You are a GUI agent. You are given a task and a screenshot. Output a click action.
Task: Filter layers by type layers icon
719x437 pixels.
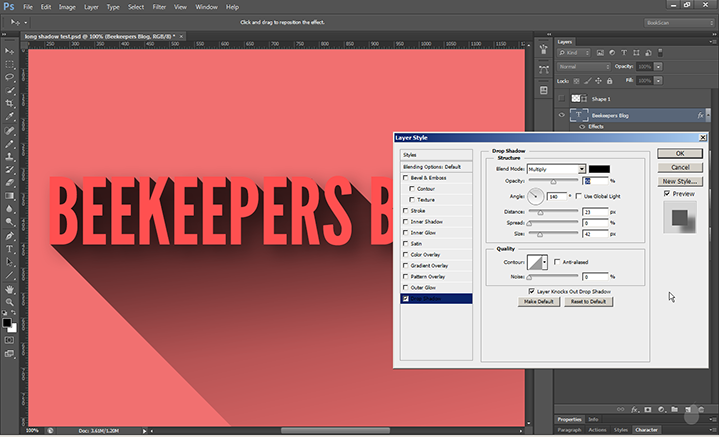(x=623, y=53)
